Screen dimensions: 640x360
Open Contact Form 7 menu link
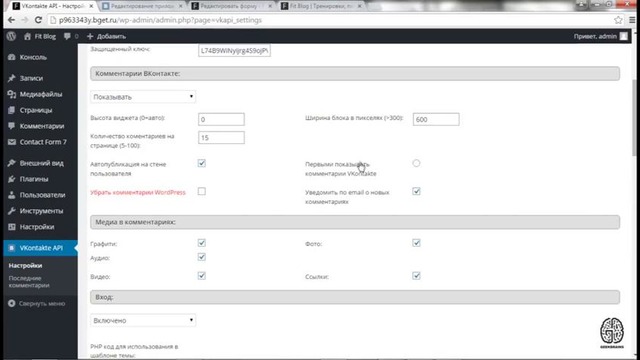tap(43, 142)
